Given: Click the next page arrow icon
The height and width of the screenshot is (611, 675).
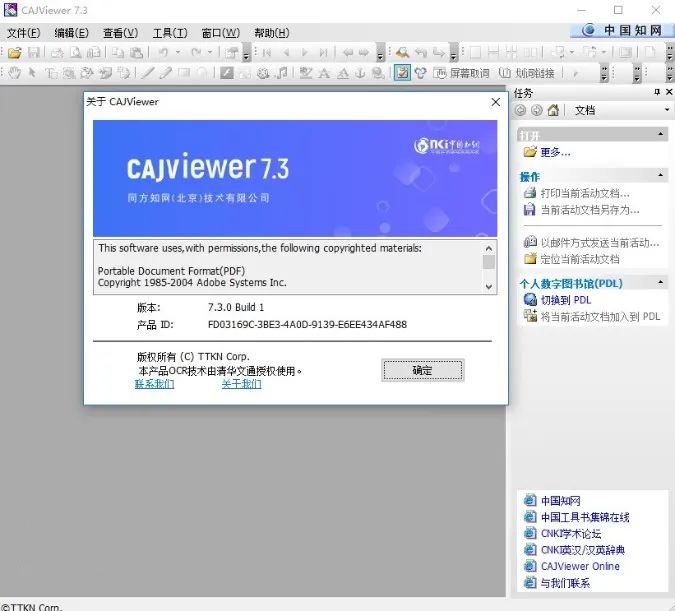Looking at the screenshot, I should [305, 53].
